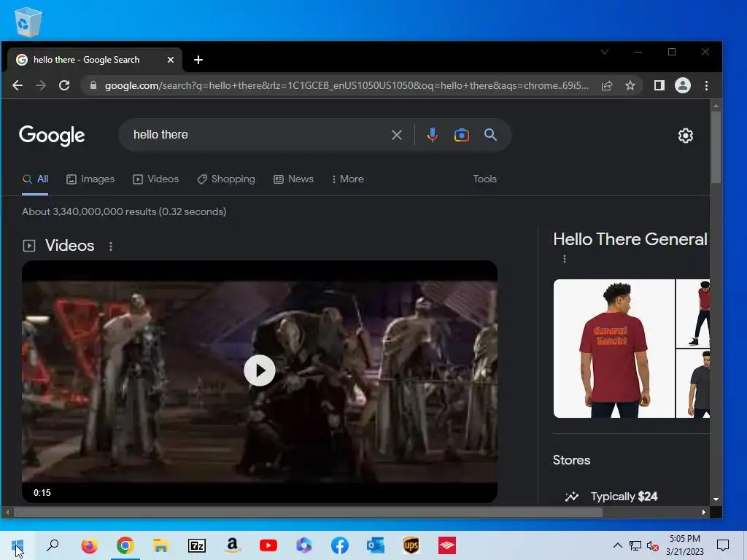Screen dimensions: 747x560
Task: Go back using Chrome's back arrow
Action: (x=18, y=86)
